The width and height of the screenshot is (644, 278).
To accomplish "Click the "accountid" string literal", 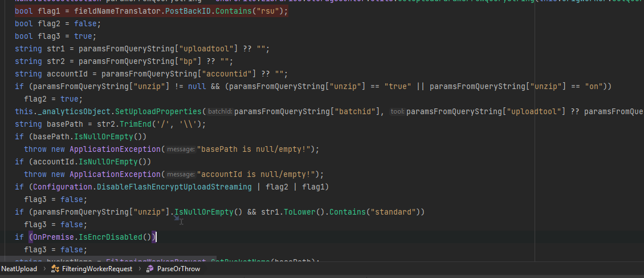I will [x=229, y=74].
